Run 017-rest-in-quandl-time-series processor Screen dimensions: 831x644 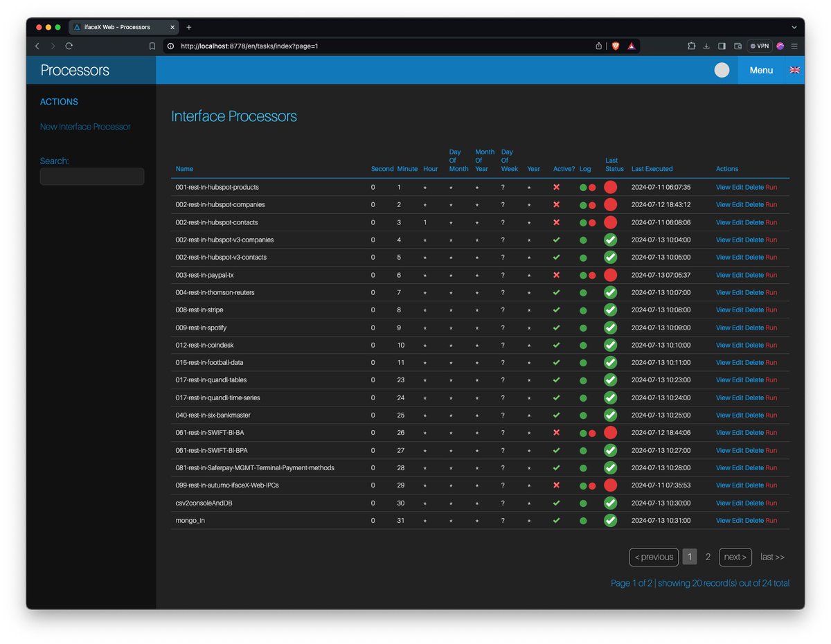coord(771,397)
